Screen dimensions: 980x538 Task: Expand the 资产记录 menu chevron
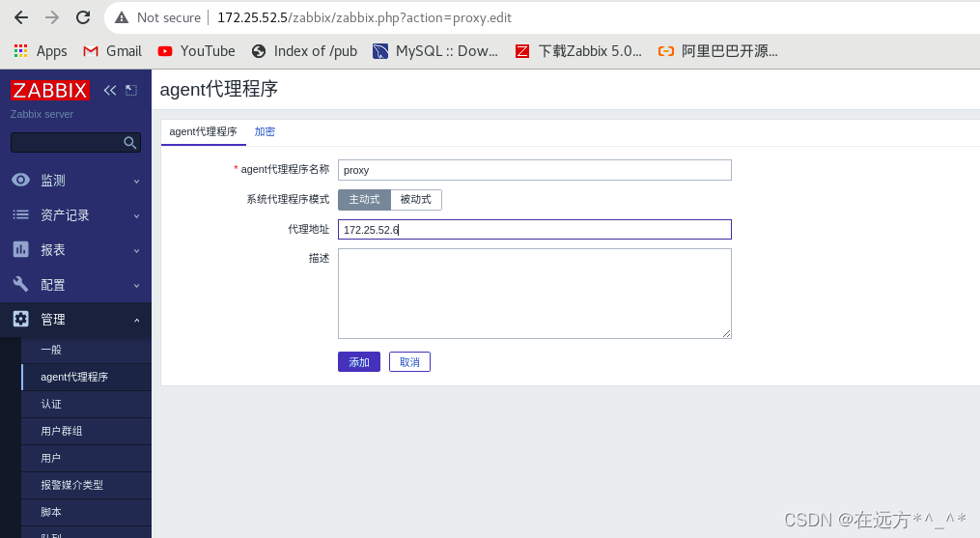tap(136, 216)
